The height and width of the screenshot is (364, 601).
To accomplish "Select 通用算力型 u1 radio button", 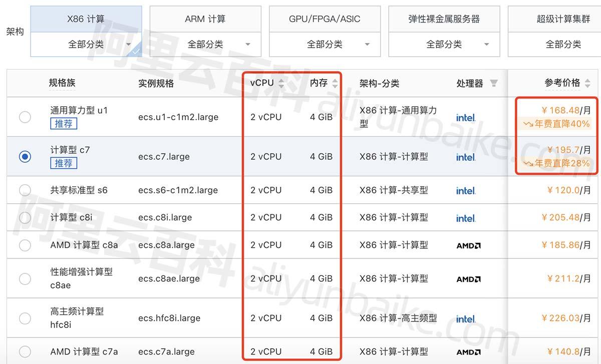I will [25, 117].
